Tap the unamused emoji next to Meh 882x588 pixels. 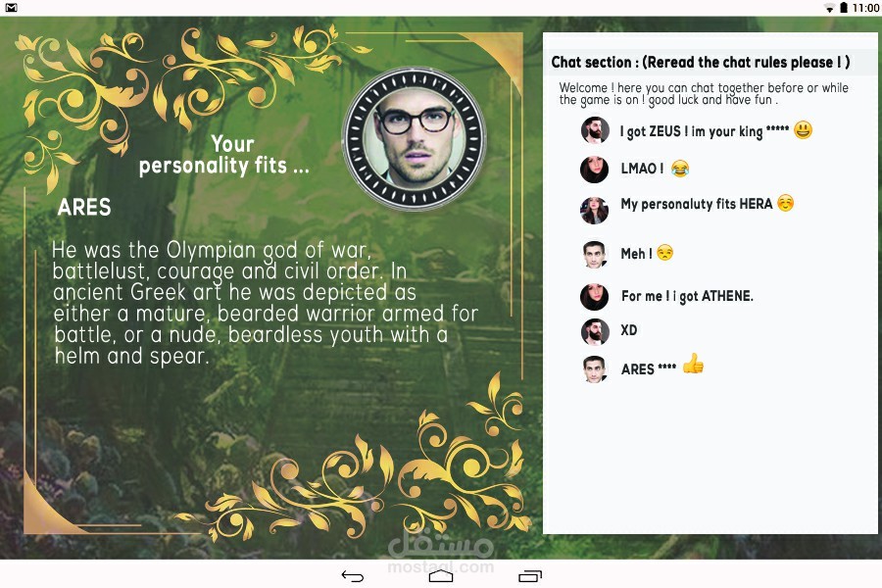[664, 253]
